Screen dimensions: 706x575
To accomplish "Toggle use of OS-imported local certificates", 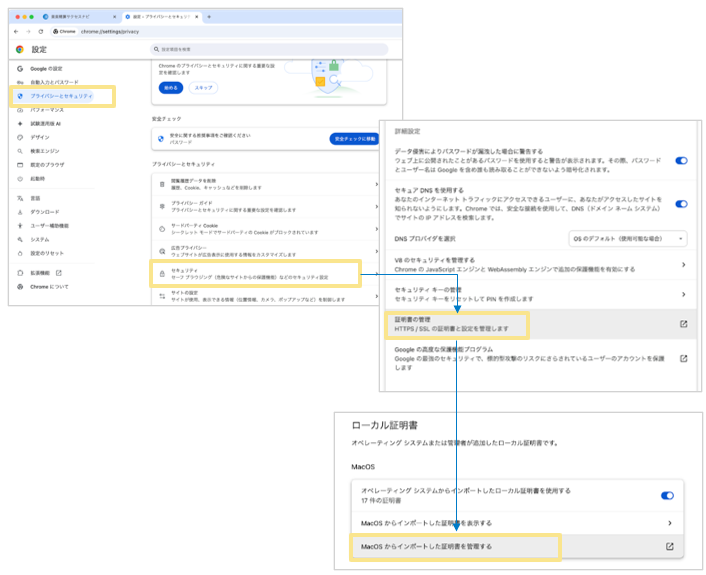I will (667, 495).
